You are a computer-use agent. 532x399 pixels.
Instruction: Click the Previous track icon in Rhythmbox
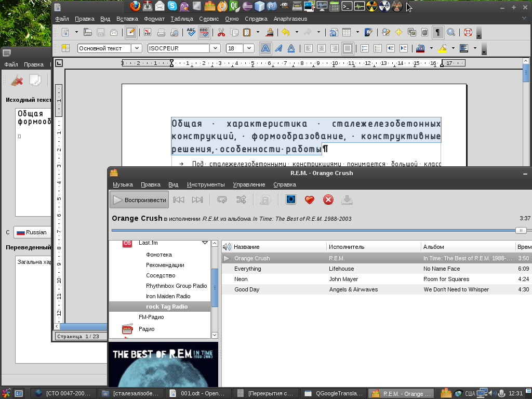[x=179, y=200]
